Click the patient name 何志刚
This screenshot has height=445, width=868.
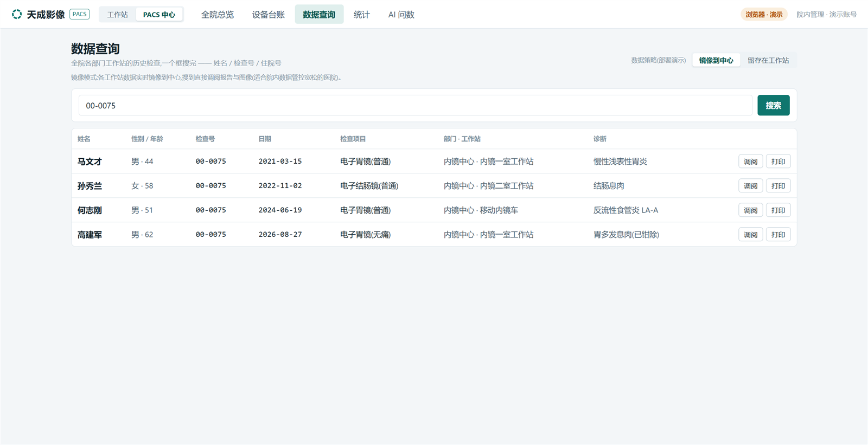coord(90,210)
